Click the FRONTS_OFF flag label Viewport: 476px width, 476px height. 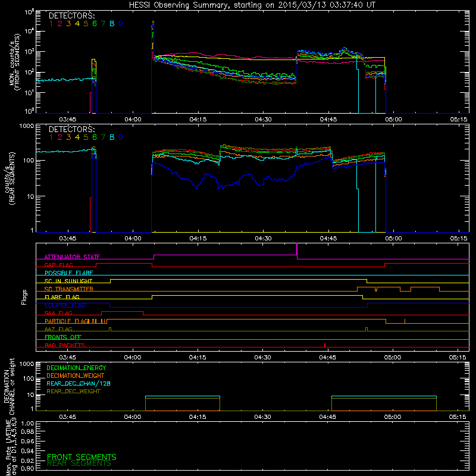[63, 337]
